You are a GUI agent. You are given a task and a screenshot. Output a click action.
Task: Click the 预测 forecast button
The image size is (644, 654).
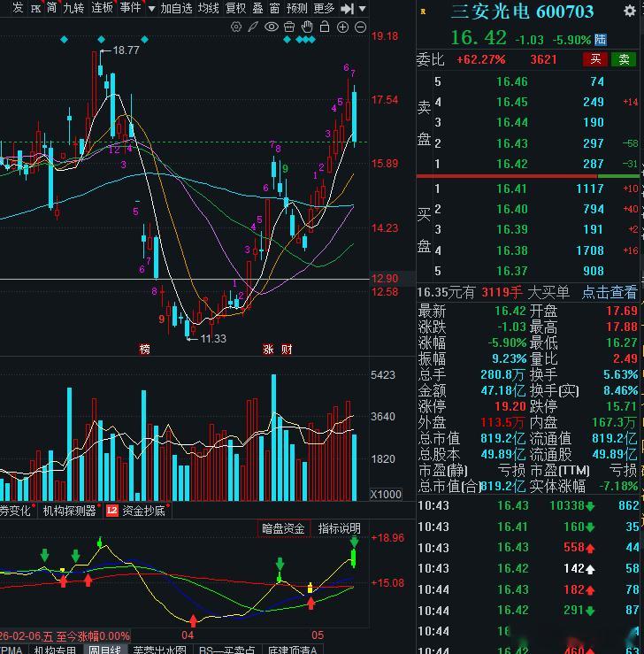click(x=296, y=8)
